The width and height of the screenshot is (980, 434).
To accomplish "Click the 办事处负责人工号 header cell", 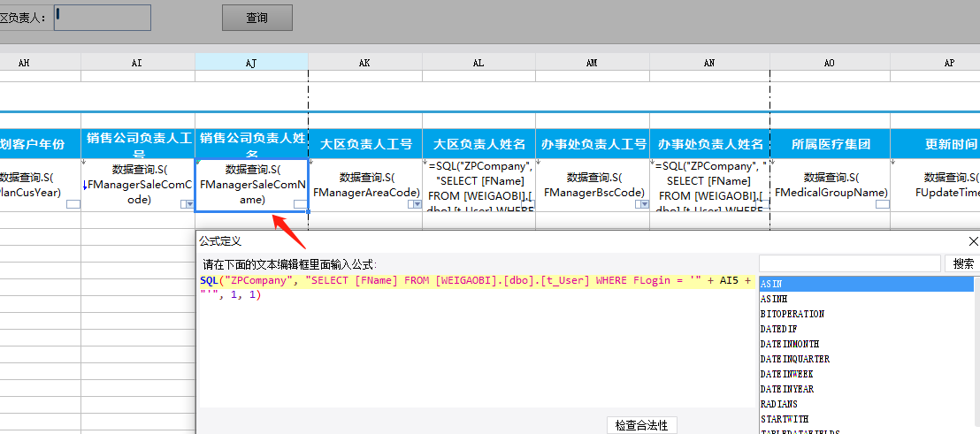I will [x=593, y=144].
